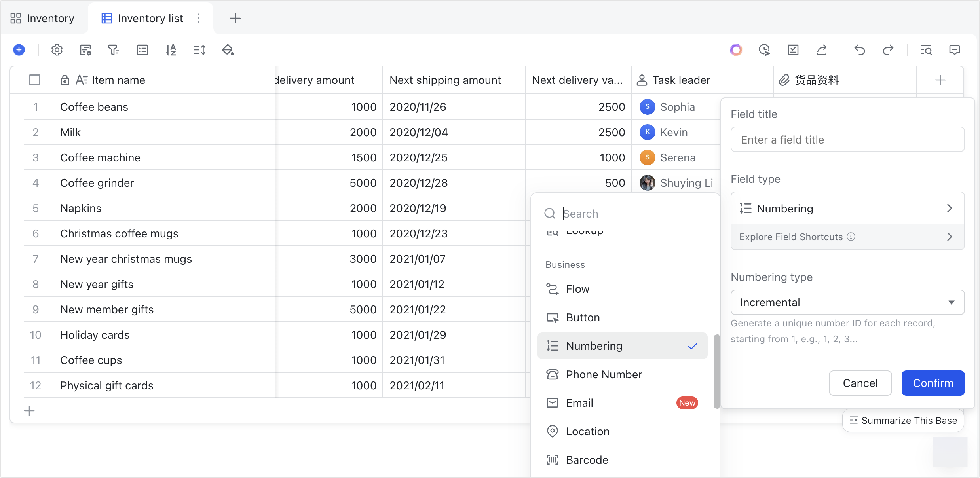Open the filter tool
This screenshot has height=478, width=980.
coord(114,50)
